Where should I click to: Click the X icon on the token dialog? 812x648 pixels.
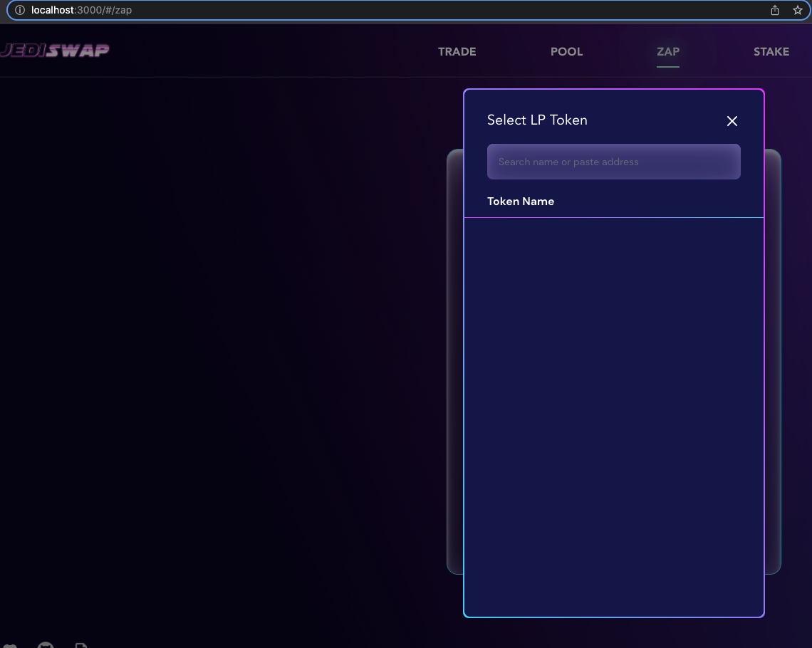point(732,121)
